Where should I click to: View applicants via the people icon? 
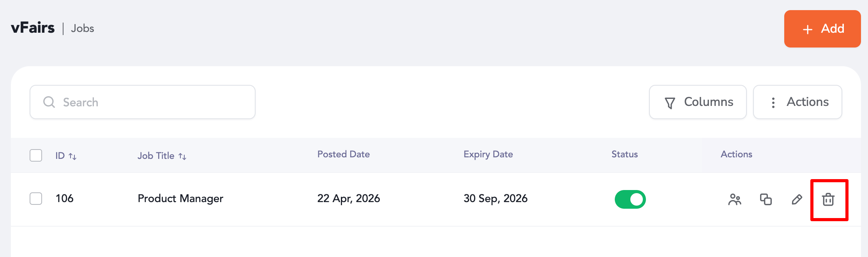click(x=735, y=199)
